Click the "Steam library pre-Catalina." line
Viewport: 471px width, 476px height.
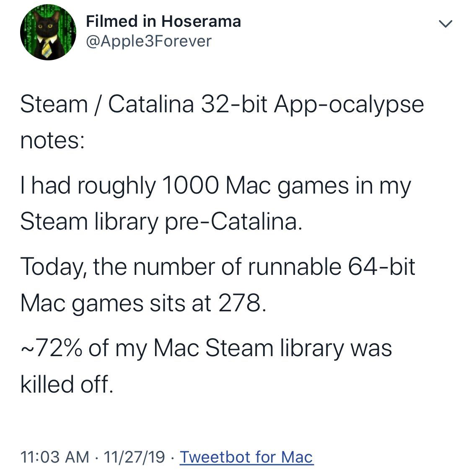[161, 221]
